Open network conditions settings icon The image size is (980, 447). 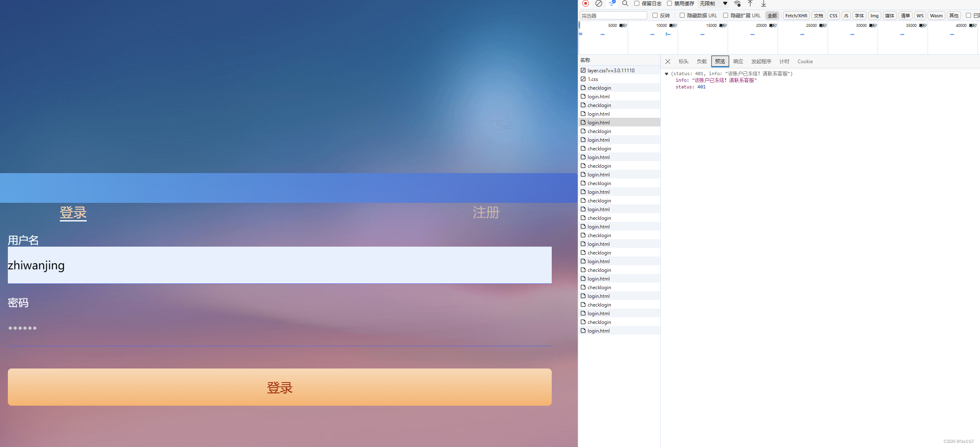coord(737,4)
